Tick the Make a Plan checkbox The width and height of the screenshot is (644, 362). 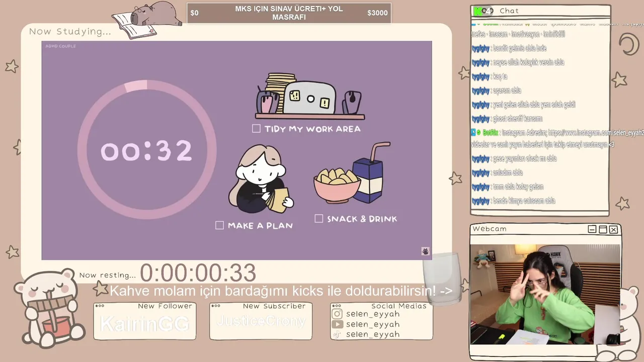click(219, 225)
